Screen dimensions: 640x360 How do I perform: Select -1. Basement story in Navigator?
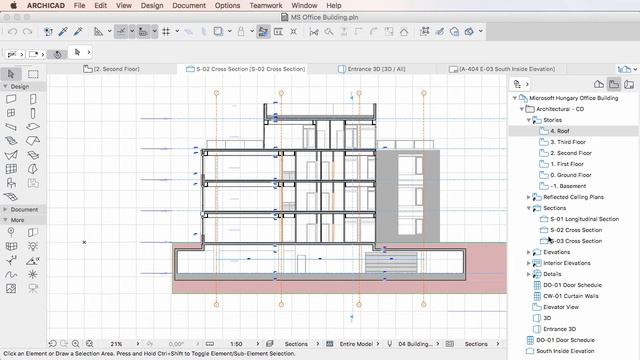568,186
